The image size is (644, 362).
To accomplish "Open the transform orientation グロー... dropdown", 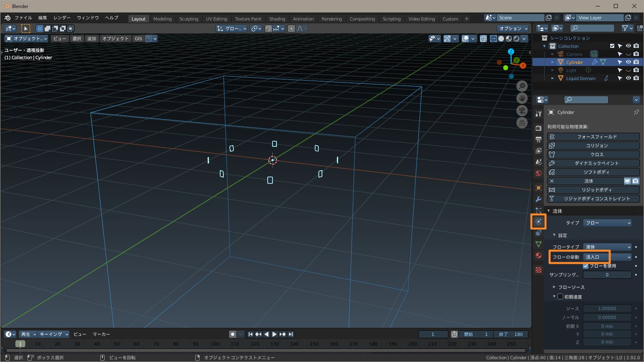I will point(231,29).
